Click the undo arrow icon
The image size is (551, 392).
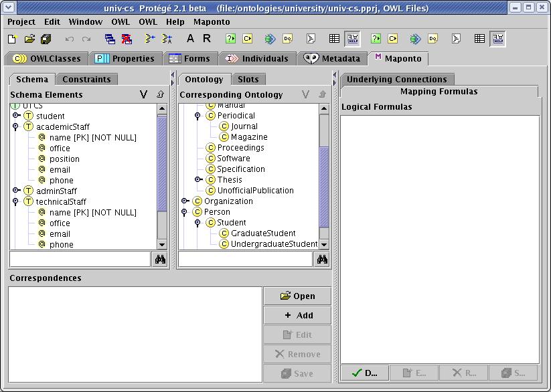tap(70, 39)
